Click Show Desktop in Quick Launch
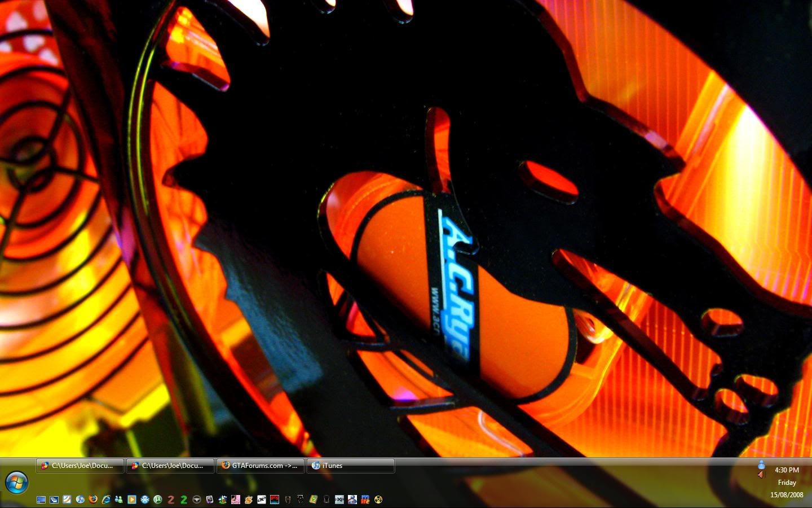Image resolution: width=812 pixels, height=508 pixels. click(41, 500)
